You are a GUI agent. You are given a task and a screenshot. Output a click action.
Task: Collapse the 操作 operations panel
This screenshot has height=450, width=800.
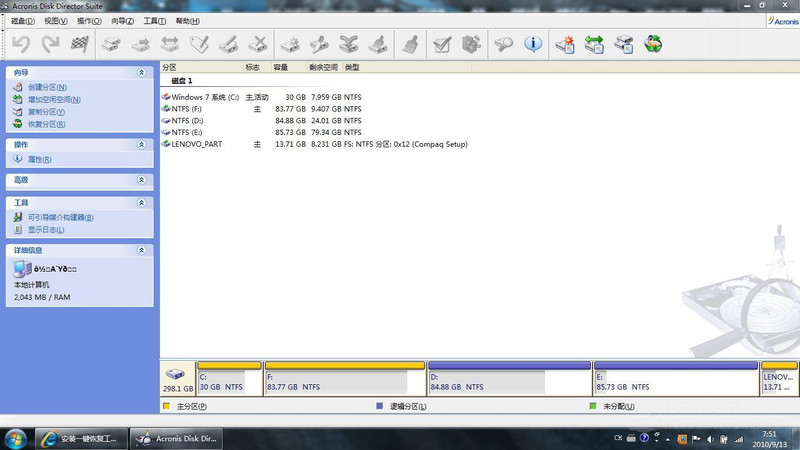click(141, 145)
